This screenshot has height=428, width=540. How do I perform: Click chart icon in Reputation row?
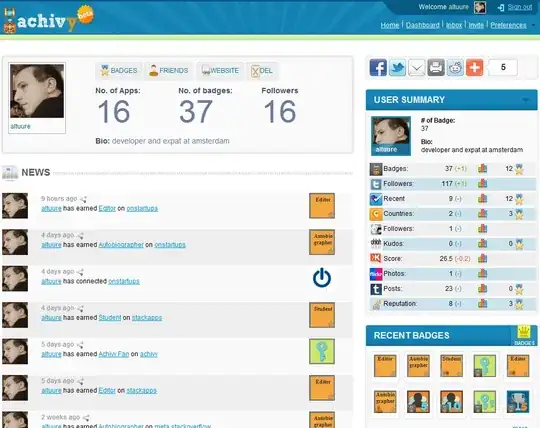[482, 303]
